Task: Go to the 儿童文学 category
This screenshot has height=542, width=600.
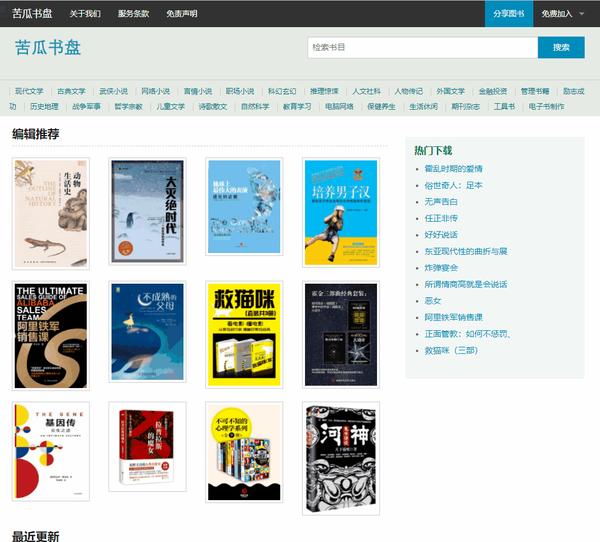Action: click(x=170, y=106)
